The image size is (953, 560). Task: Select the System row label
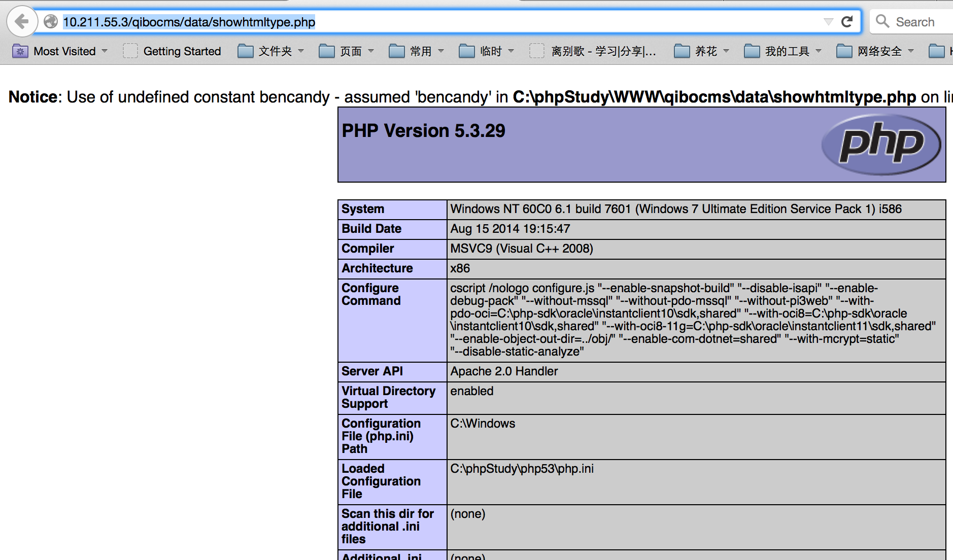point(363,209)
